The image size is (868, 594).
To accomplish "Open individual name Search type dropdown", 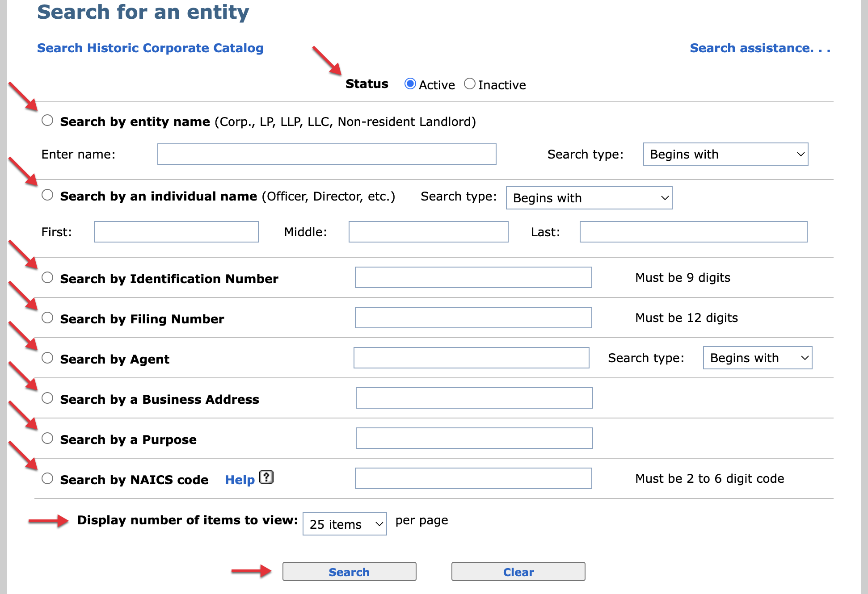I will pos(589,198).
